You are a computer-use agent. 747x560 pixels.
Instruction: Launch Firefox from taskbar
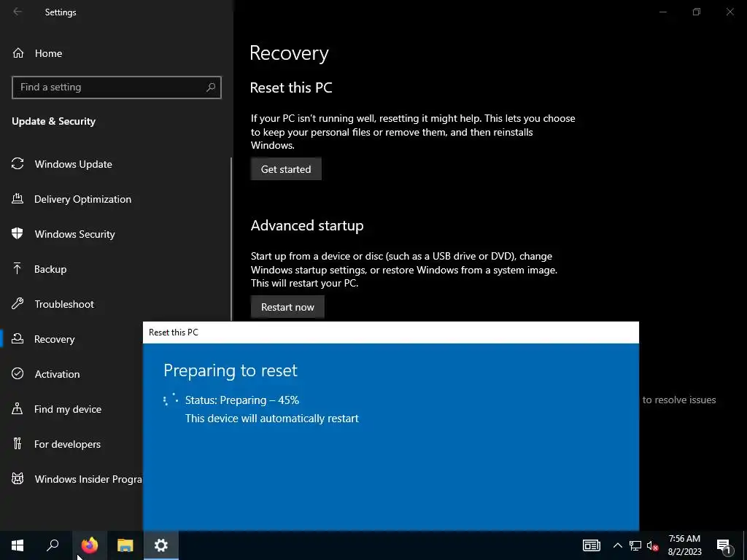89,545
